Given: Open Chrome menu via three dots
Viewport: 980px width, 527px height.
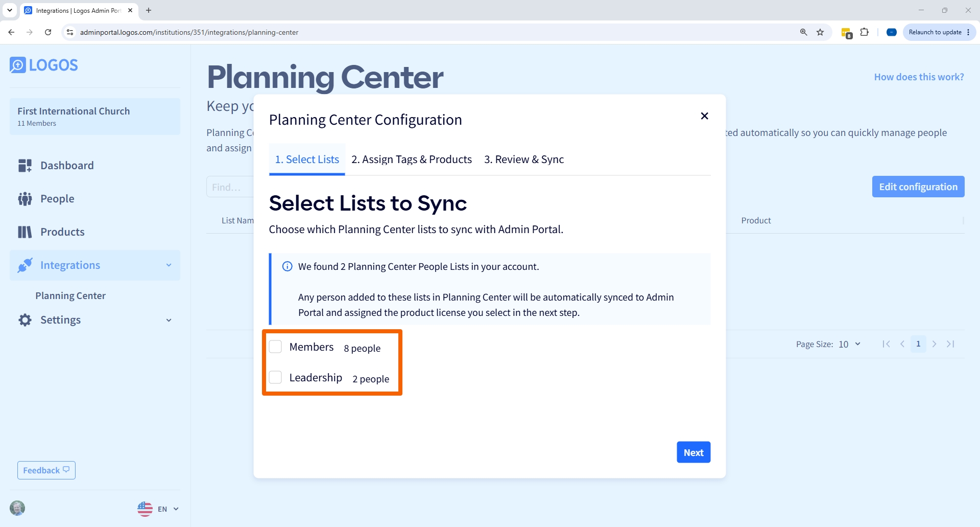Looking at the screenshot, I should point(968,32).
